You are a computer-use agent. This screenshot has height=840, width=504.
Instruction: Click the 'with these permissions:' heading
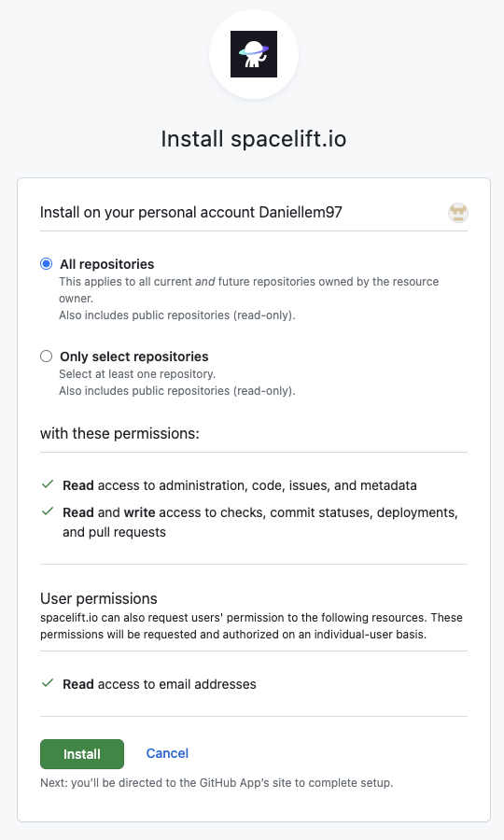point(119,433)
